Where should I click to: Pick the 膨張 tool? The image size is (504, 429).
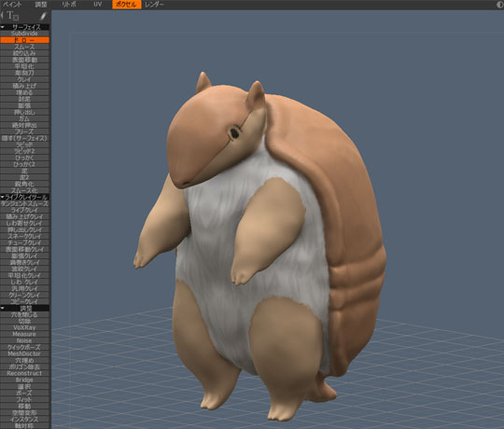coord(25,105)
